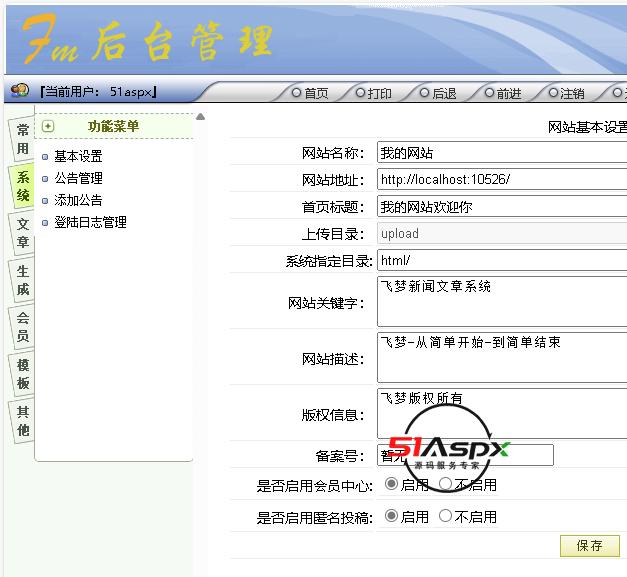Click the bullet icon beside 登陆日志管理
Image resolution: width=627 pixels, height=577 pixels.
coord(45,223)
